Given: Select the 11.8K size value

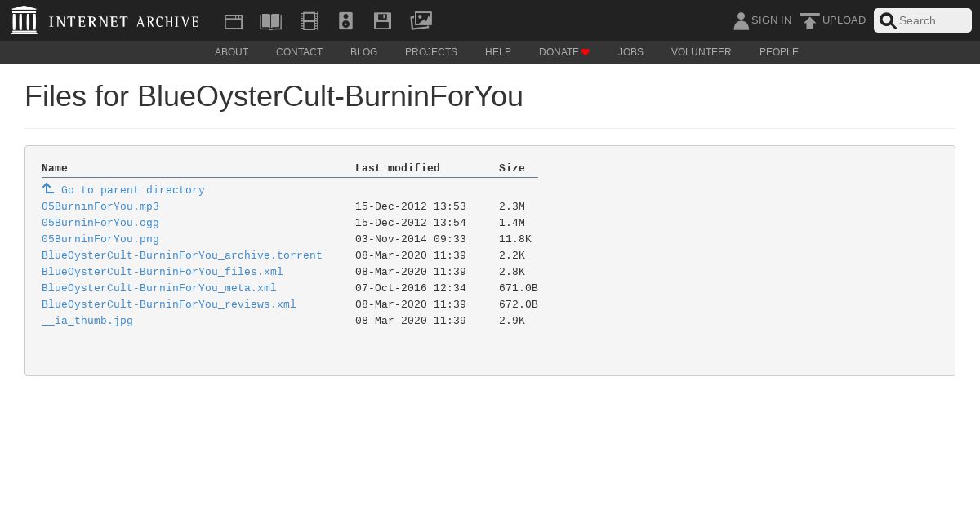Looking at the screenshot, I should click(515, 239).
